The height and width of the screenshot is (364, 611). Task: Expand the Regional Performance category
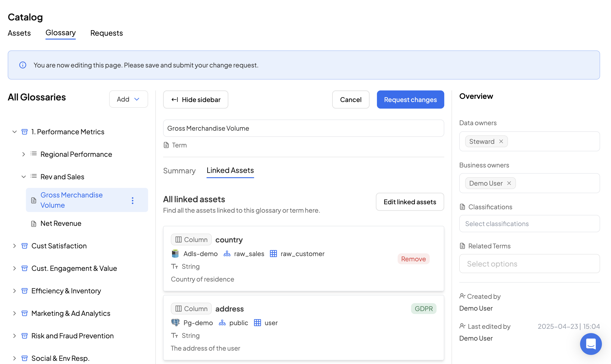click(24, 154)
